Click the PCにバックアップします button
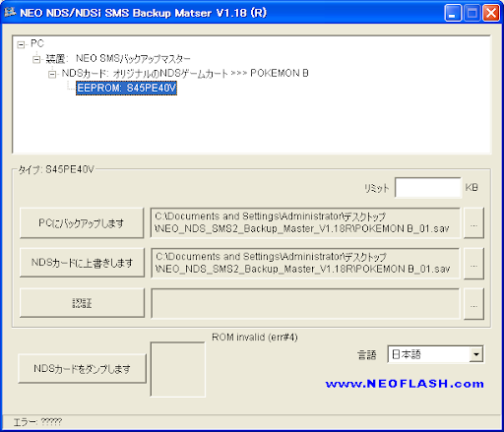This screenshot has height=432, width=504. (82, 223)
